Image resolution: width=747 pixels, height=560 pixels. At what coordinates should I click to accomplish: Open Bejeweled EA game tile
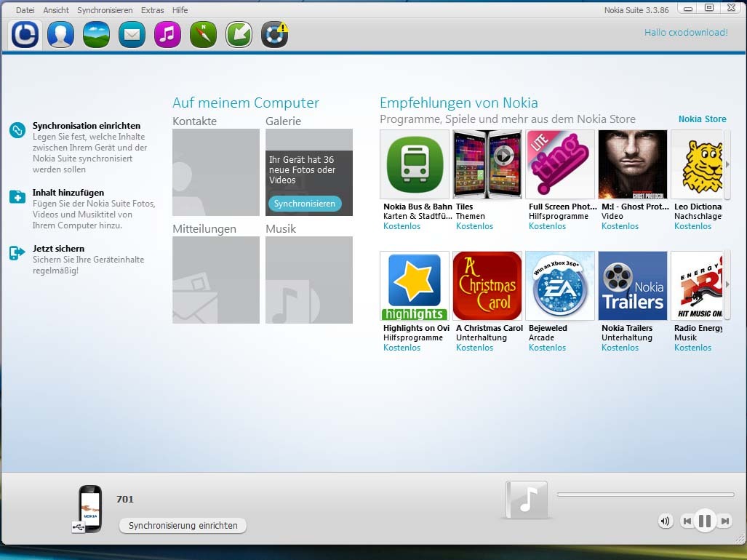coord(560,286)
